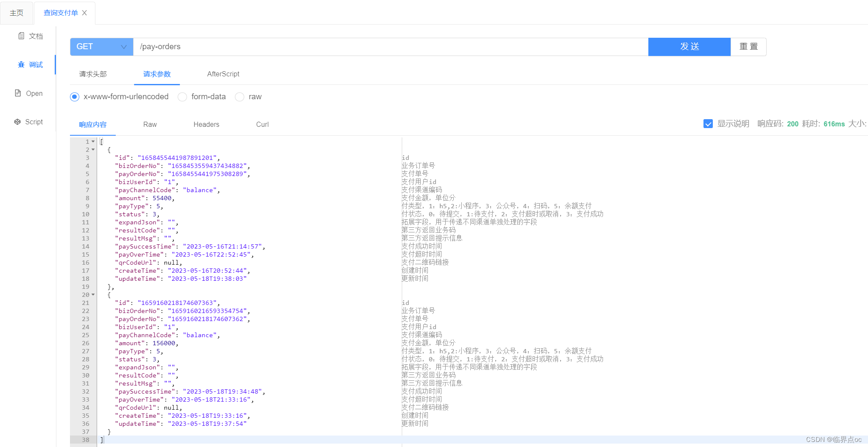The image size is (868, 447).
Task: Collapse the second object fold arrow on line 20
Action: [93, 295]
